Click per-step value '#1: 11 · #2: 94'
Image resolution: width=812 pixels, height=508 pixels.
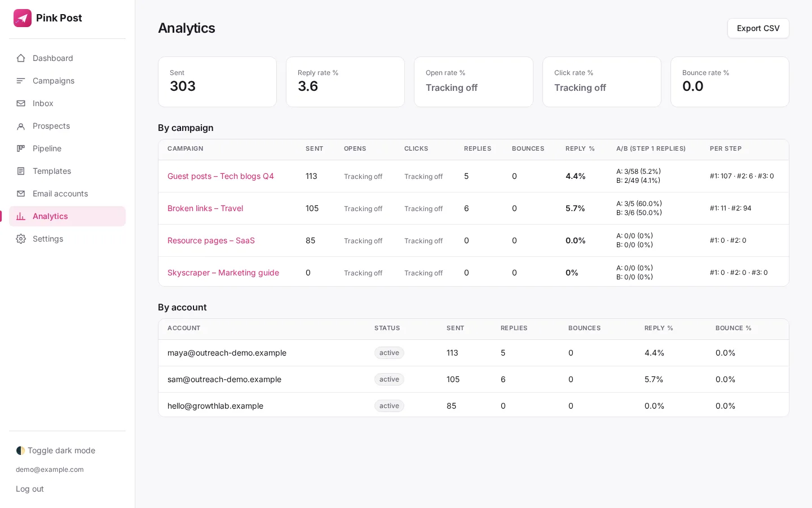coord(730,208)
